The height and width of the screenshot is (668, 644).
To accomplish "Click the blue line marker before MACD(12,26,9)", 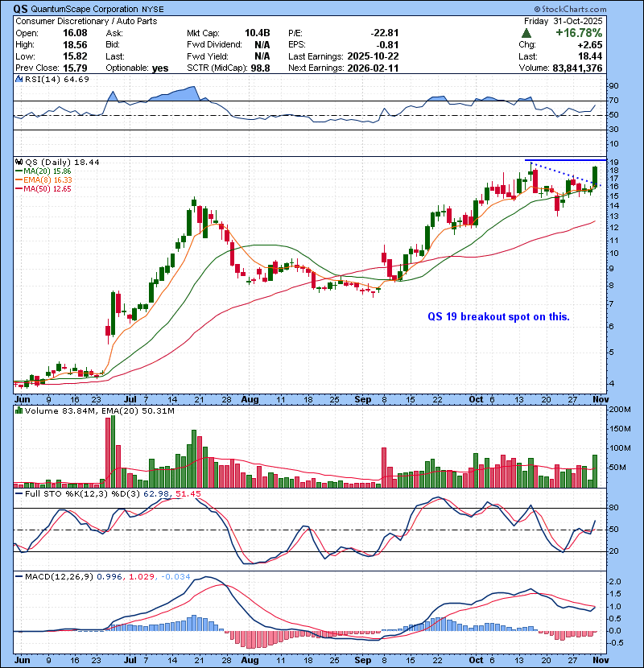I will pos(19,577).
